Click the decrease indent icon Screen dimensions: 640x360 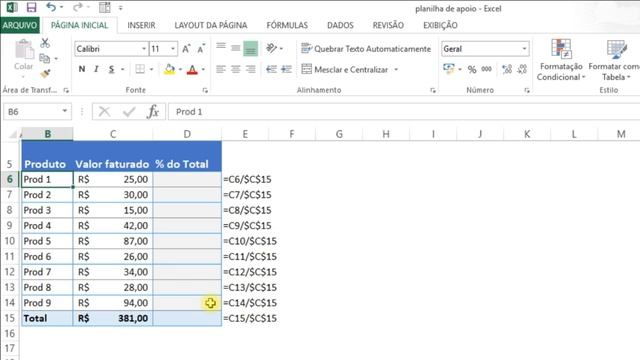271,69
